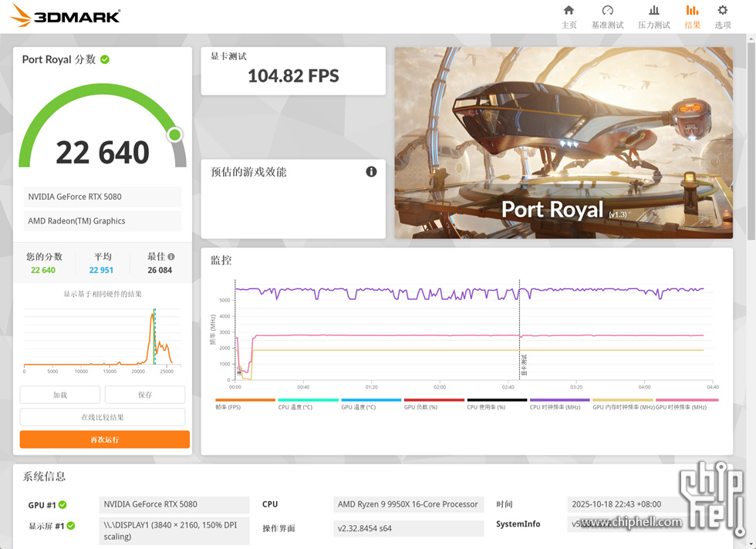Click info icon beside 预估的游戏效能
756x549 pixels.
click(x=371, y=171)
